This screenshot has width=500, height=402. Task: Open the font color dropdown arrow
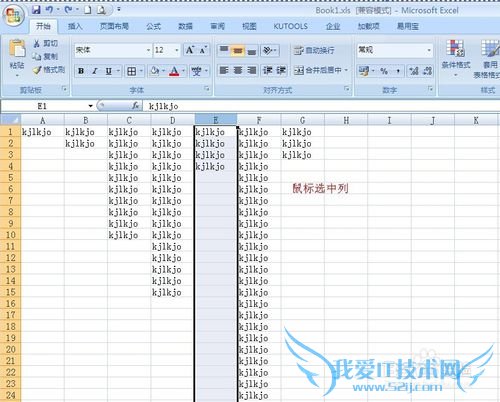[x=183, y=71]
